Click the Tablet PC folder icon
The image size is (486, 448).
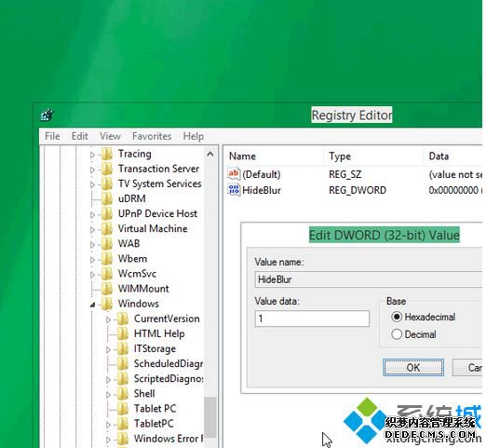tap(123, 408)
